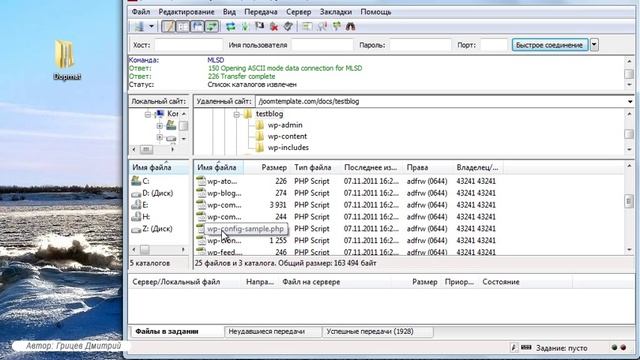Select testblog folder in remote tree

click(269, 114)
